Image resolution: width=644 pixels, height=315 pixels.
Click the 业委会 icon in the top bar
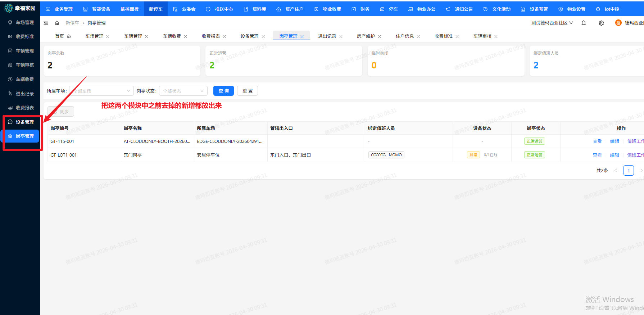pos(175,9)
